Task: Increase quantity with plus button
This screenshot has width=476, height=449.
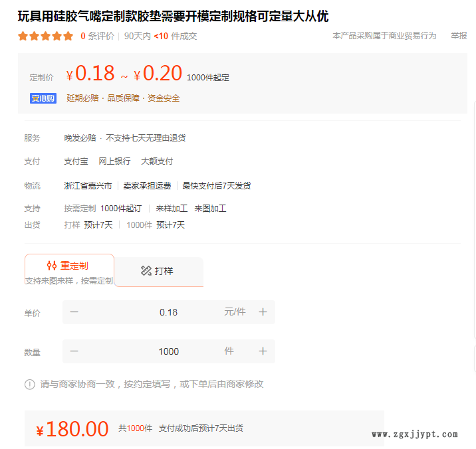Action: click(263, 351)
